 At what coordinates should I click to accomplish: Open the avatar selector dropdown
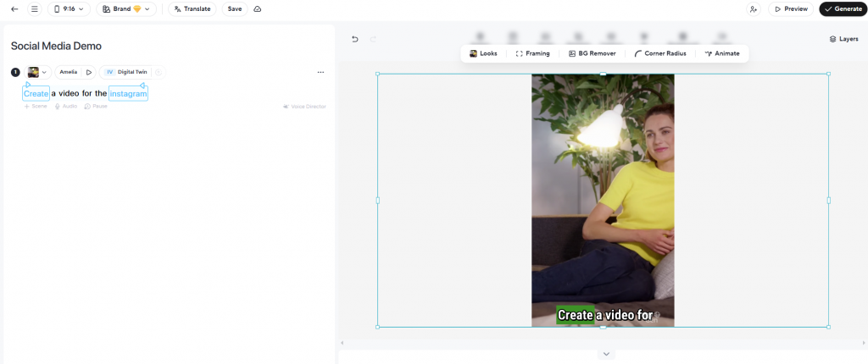(x=38, y=72)
